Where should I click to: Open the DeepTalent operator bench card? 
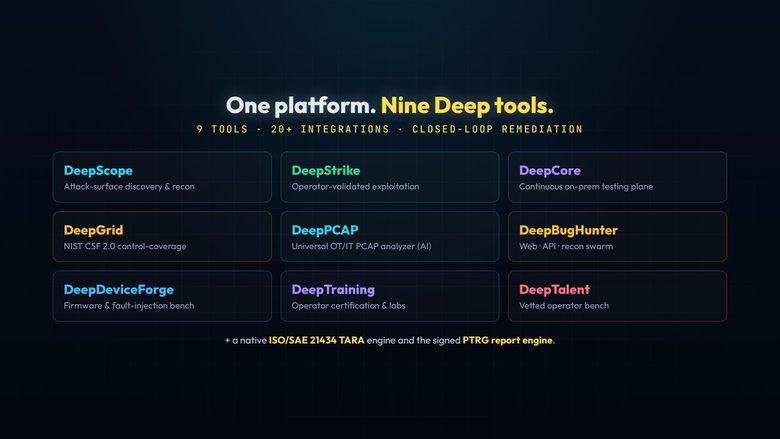(617, 296)
